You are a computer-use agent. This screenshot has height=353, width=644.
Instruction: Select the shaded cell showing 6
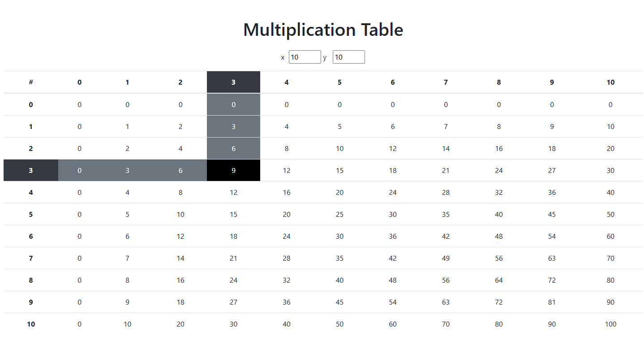233,148
